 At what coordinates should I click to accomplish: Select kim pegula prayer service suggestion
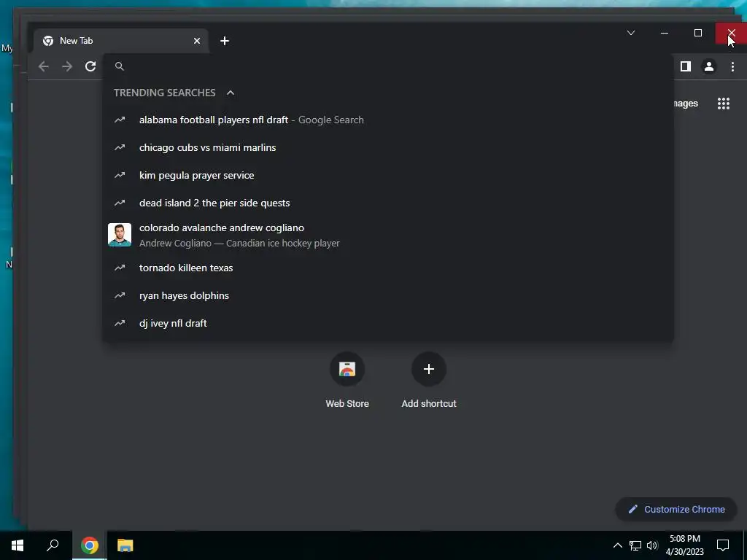[388, 175]
